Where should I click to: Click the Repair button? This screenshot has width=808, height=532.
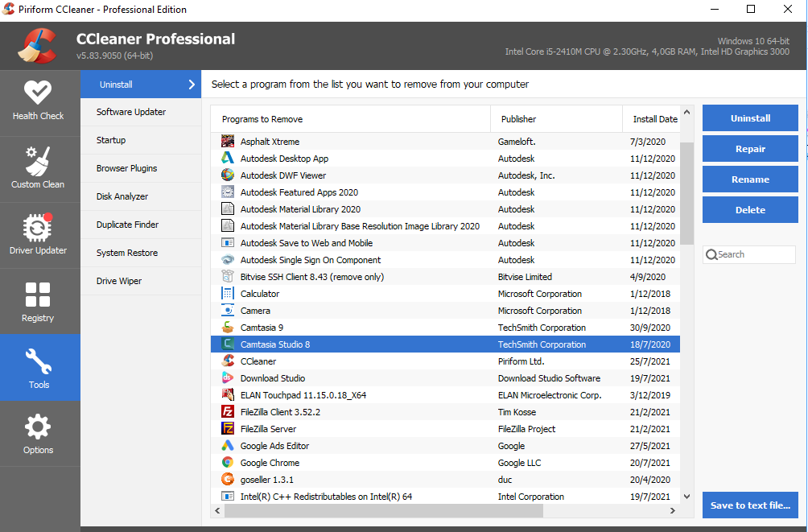(750, 148)
